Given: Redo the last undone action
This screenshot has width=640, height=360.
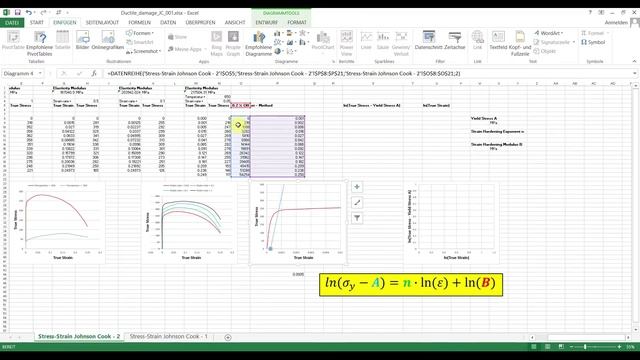Looking at the screenshot, I should point(43,13).
